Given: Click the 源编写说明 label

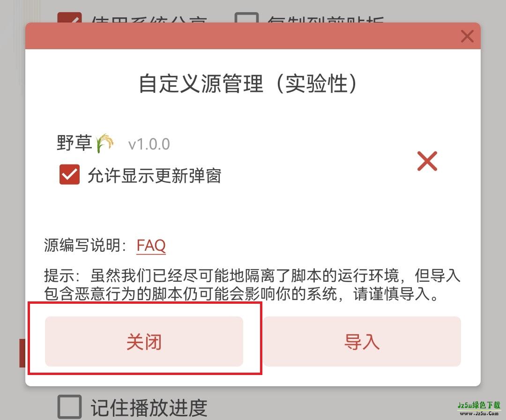Looking at the screenshot, I should click(85, 245).
